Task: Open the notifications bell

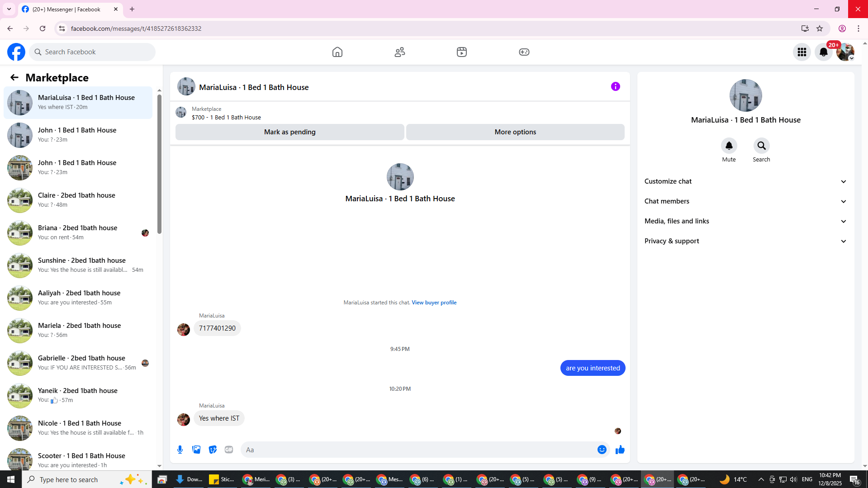Action: (824, 52)
